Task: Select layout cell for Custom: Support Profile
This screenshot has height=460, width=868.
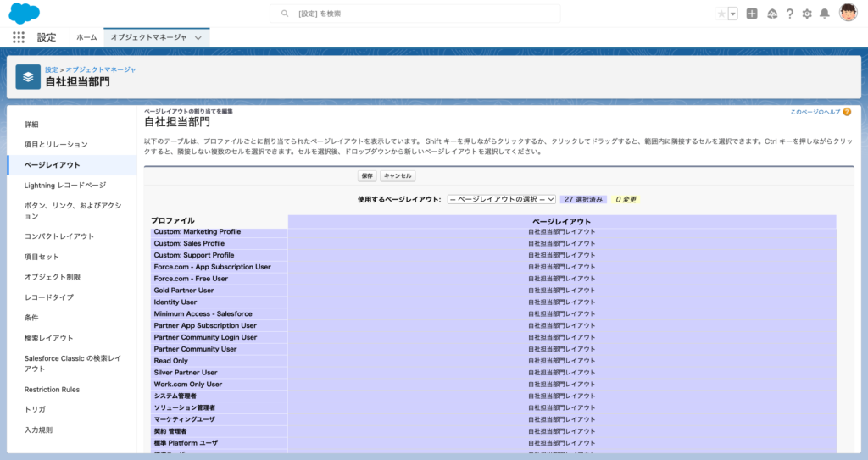Action: coord(561,255)
